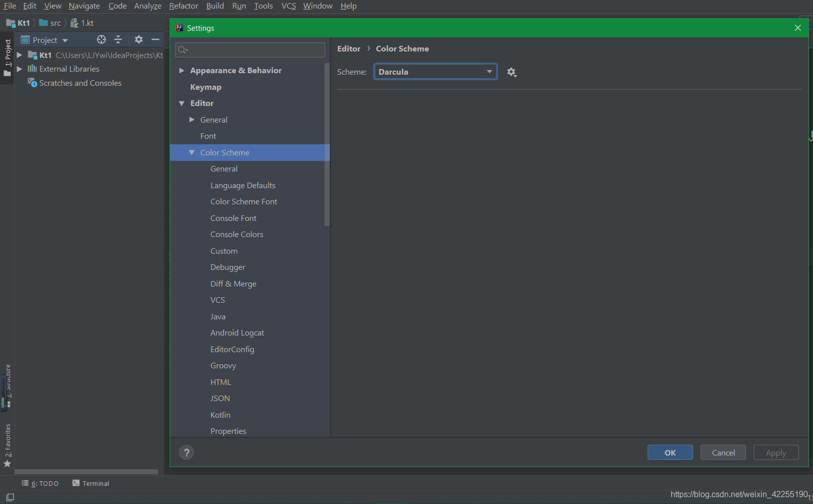Click src folder in the breadcrumb

click(50, 23)
